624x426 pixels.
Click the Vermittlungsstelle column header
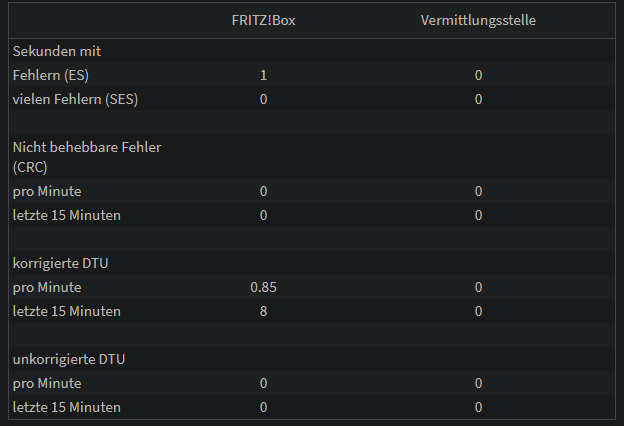pos(478,20)
